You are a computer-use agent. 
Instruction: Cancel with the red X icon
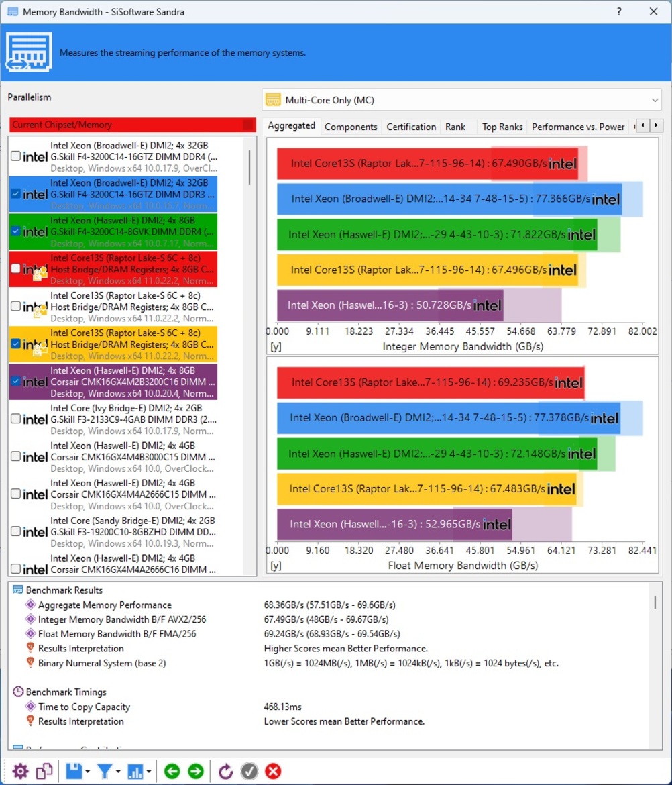pyautogui.click(x=273, y=771)
